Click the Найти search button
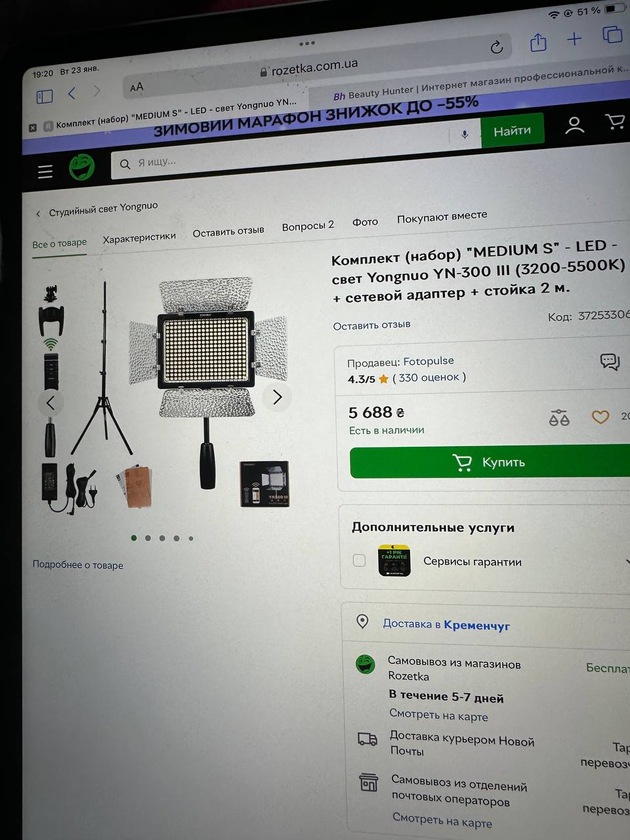Image resolution: width=630 pixels, height=840 pixels. pos(512,131)
